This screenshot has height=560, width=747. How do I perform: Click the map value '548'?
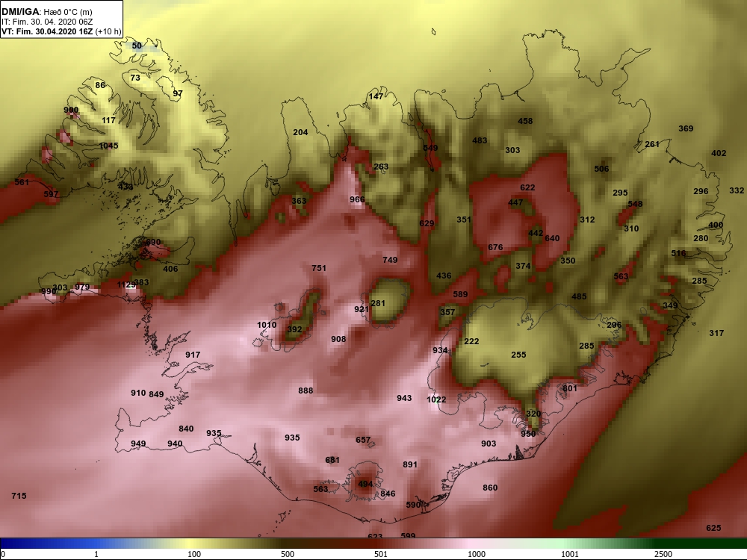(x=635, y=204)
